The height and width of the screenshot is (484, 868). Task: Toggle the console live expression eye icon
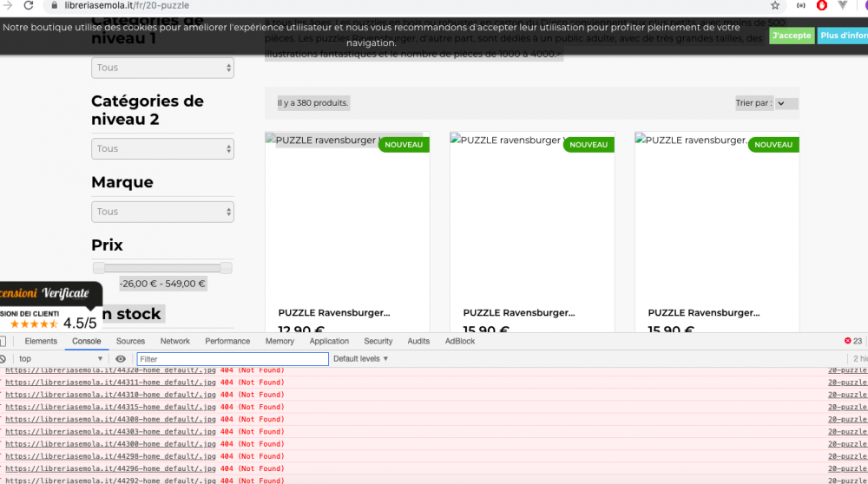(120, 358)
